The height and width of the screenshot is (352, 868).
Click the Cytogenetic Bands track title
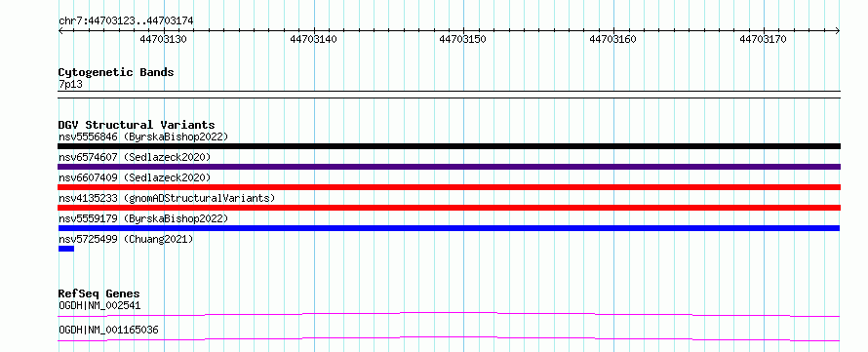coord(116,72)
